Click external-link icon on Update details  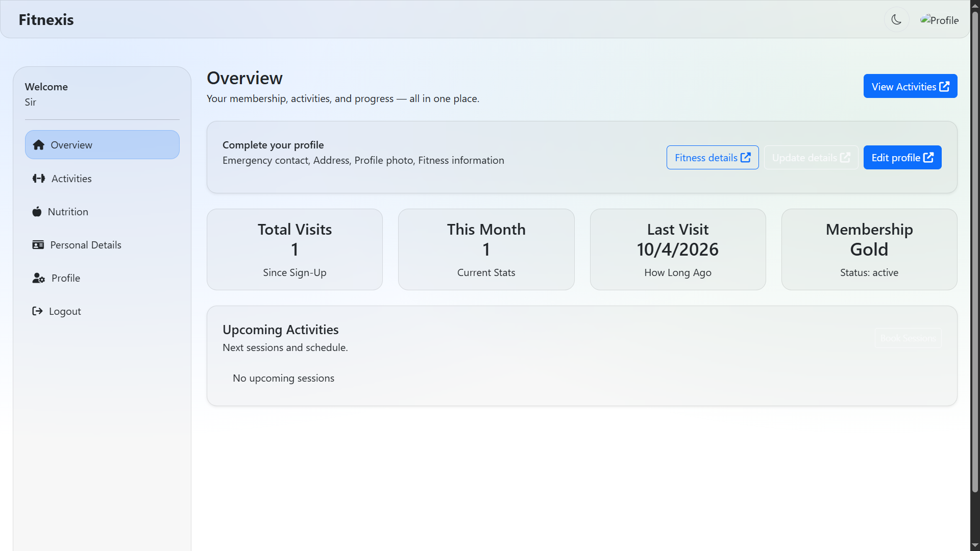click(845, 158)
